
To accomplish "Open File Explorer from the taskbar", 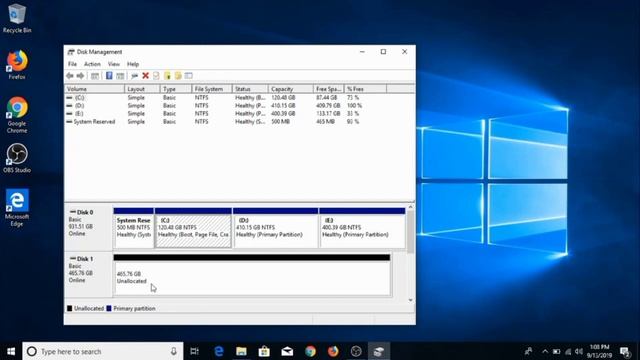I will tap(241, 351).
